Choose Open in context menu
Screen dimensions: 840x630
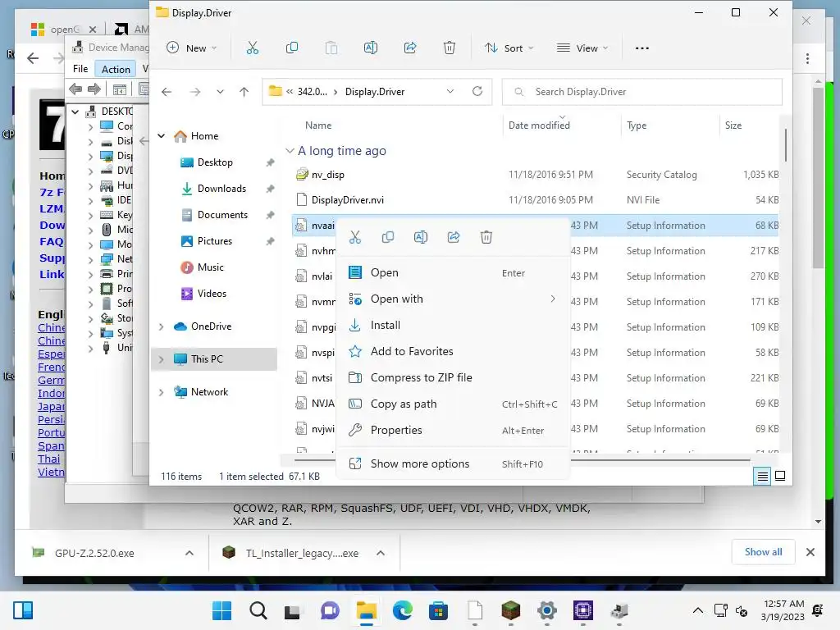[x=453, y=272]
